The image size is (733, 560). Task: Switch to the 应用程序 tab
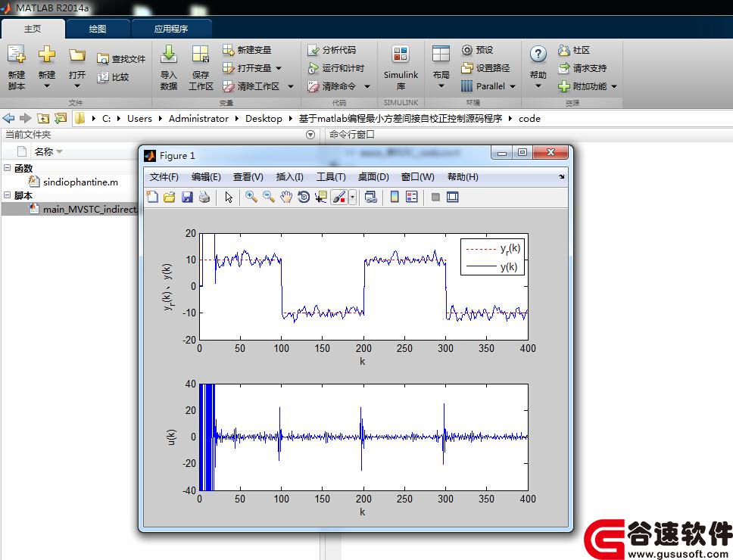pyautogui.click(x=171, y=29)
